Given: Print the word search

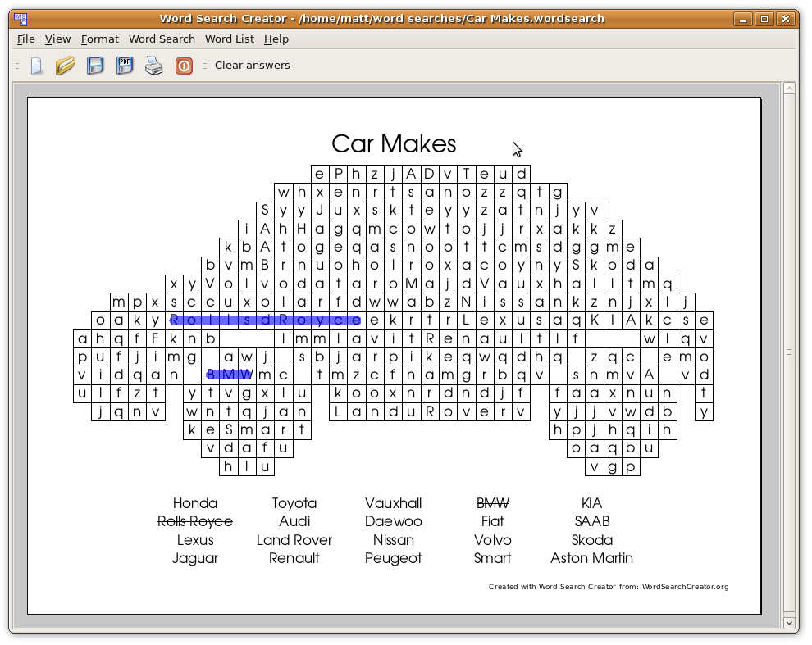Looking at the screenshot, I should pyautogui.click(x=154, y=66).
